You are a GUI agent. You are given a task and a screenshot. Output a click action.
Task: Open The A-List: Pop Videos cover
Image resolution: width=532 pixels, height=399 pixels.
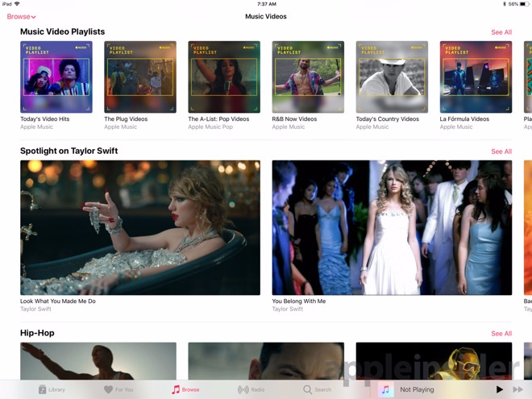(x=224, y=77)
